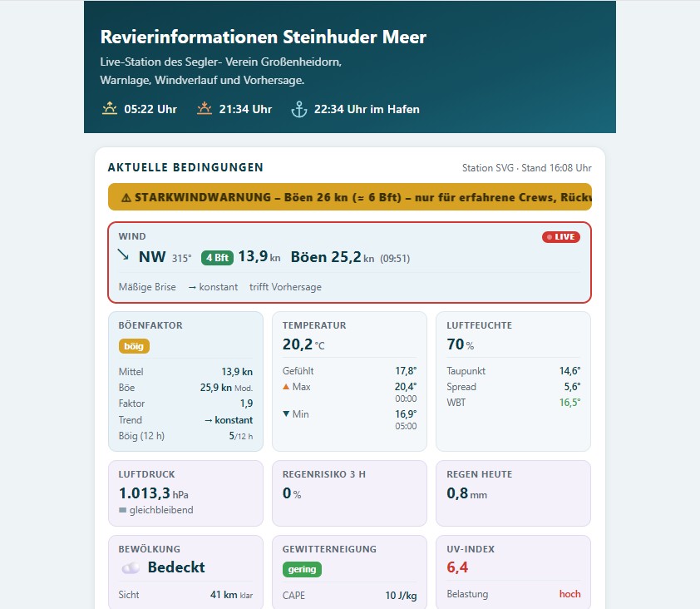Select the Luftdruck 1.013,3 hPa card
The image size is (700, 609).
coord(185,493)
